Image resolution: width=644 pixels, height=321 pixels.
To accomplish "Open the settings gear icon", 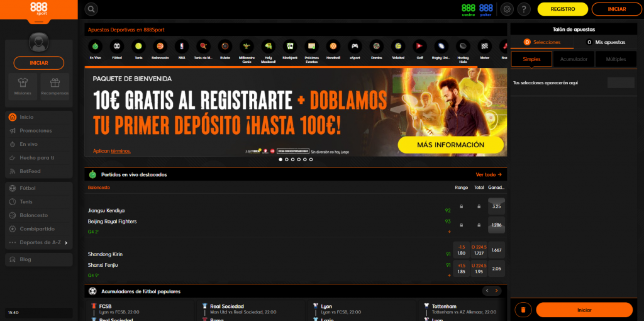I will point(508,9).
